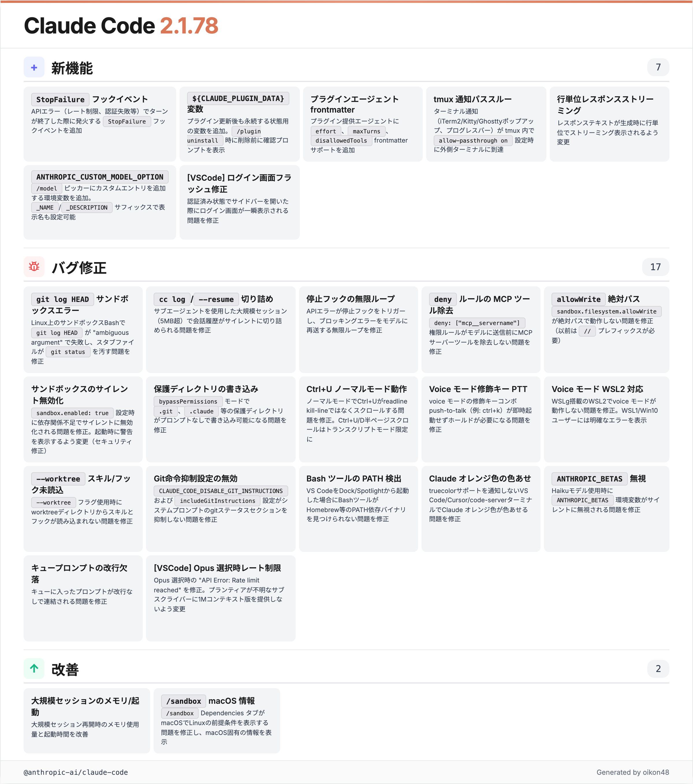Click the _NAME code chip
693x784 pixels.
pos(45,208)
